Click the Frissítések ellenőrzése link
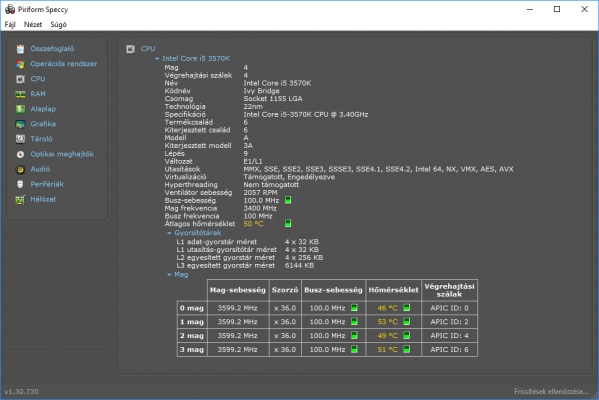 (551, 391)
